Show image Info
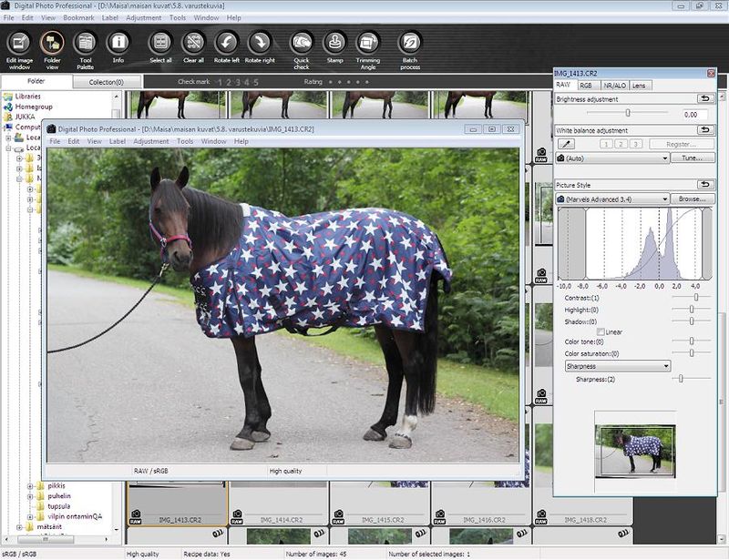The height and width of the screenshot is (560, 729). point(118,47)
